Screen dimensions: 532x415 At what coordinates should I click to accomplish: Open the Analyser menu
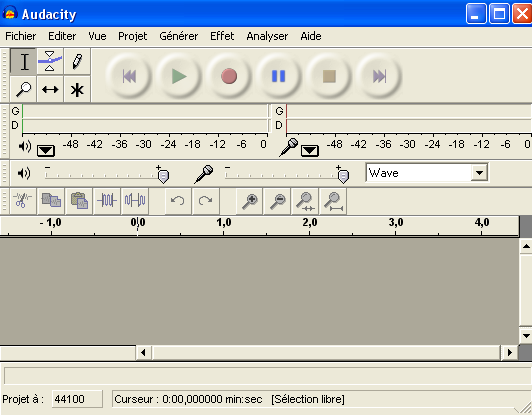[267, 36]
